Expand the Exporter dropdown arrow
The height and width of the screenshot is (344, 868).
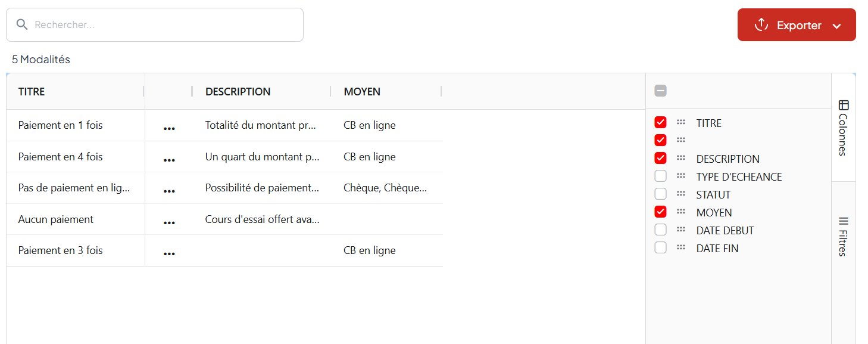[x=836, y=26]
